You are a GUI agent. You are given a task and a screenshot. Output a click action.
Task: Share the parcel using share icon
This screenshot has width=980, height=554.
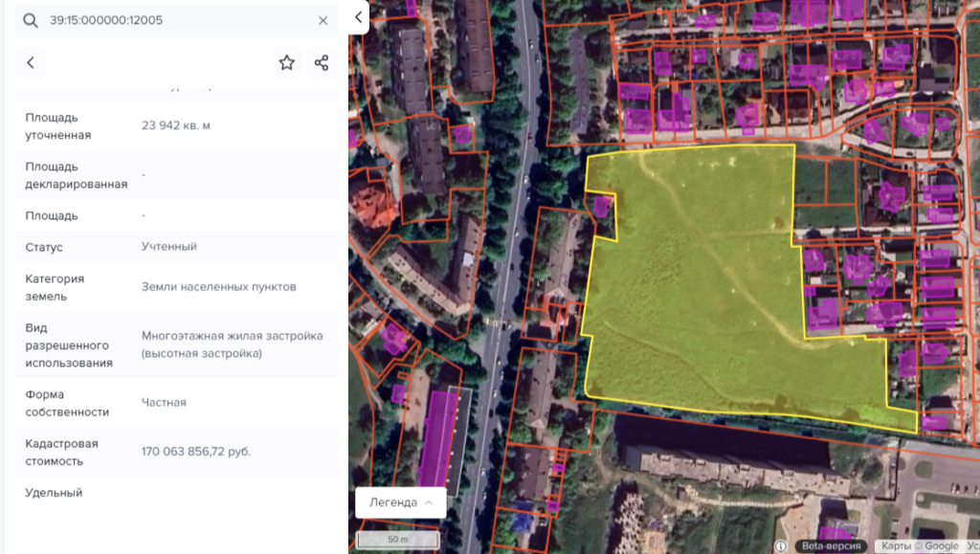tap(322, 62)
